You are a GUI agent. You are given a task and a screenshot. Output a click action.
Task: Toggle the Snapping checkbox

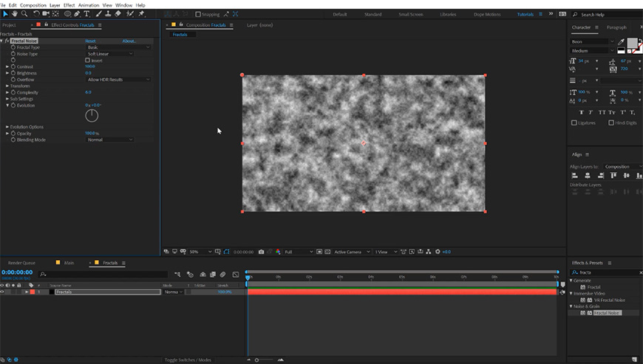coord(198,14)
